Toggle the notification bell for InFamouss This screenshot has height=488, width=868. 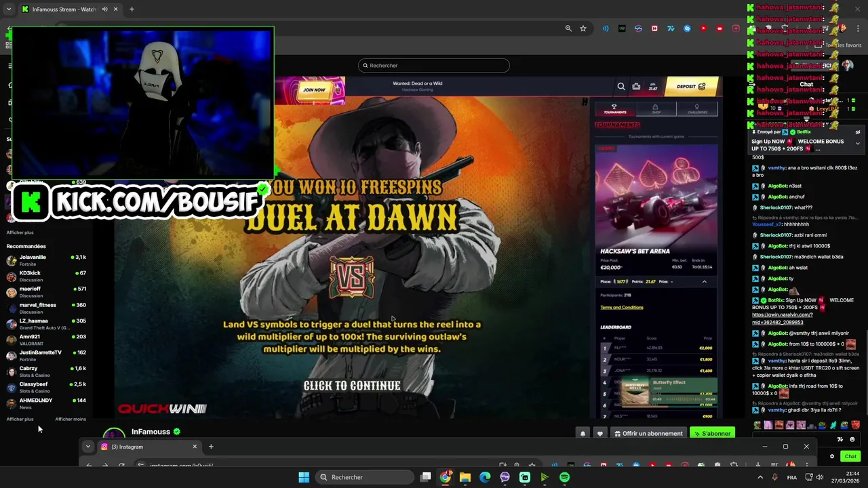coord(583,433)
